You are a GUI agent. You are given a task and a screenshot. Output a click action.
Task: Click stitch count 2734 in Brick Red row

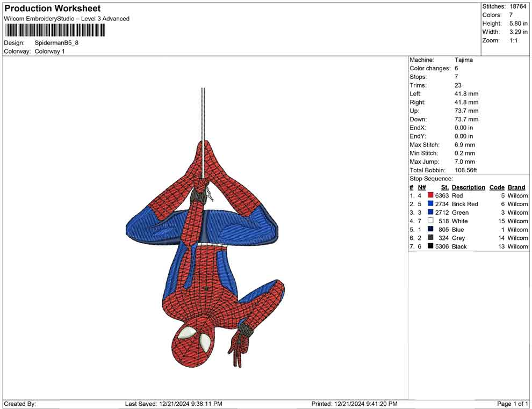(442, 204)
